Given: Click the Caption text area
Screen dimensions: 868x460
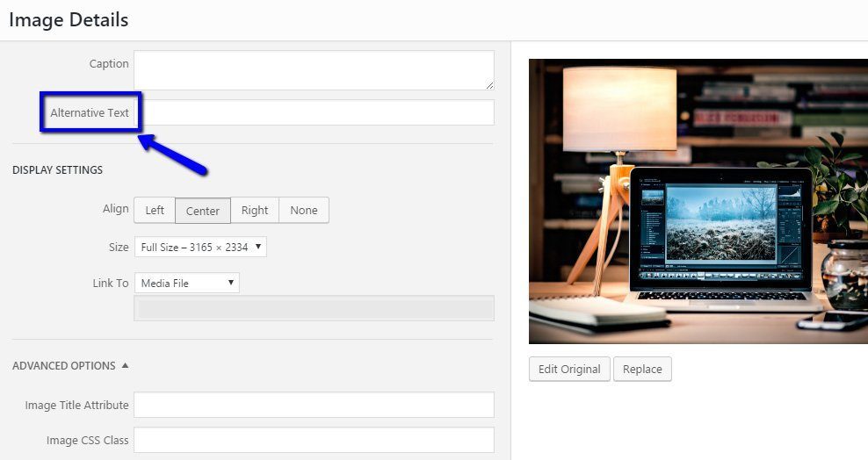Looking at the screenshot, I should (x=314, y=70).
